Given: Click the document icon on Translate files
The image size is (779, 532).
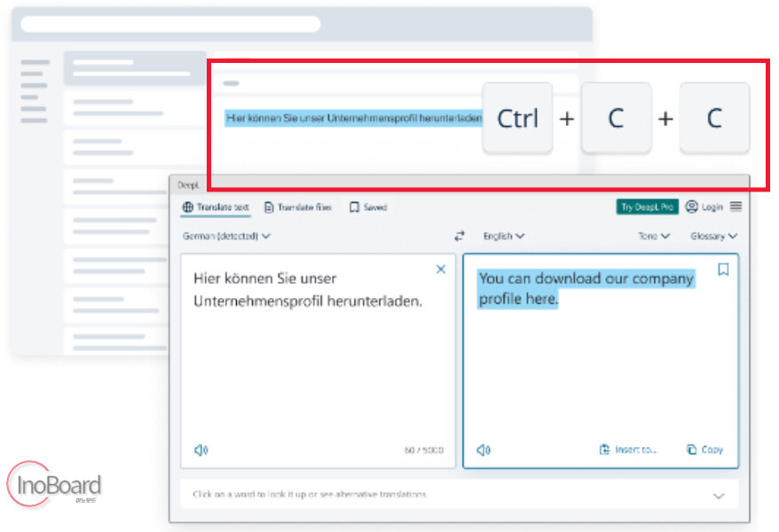Looking at the screenshot, I should coord(269,207).
